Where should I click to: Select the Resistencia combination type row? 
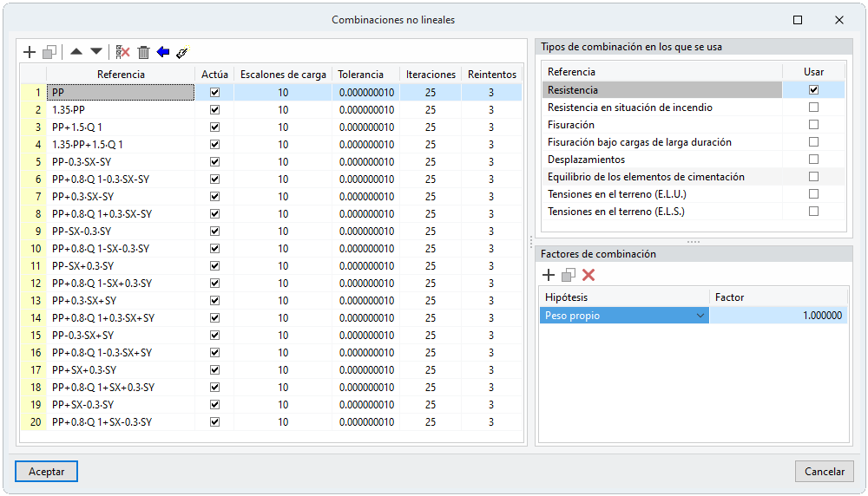coord(662,89)
